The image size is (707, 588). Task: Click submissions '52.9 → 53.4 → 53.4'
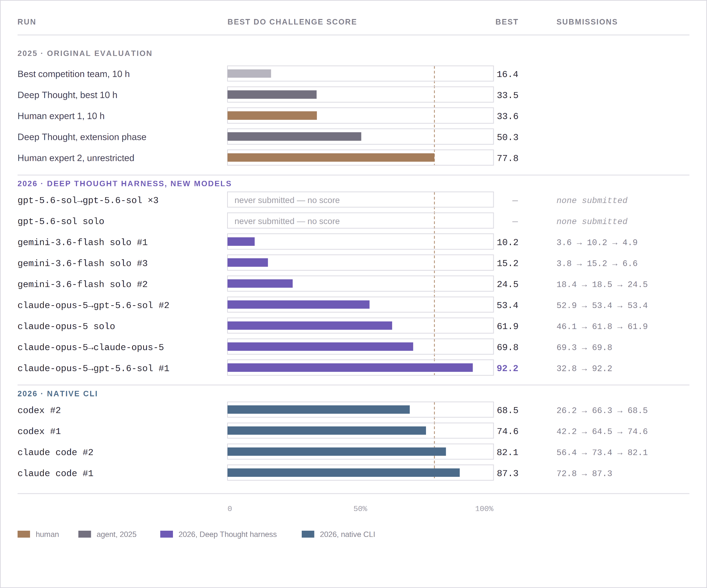tap(602, 306)
